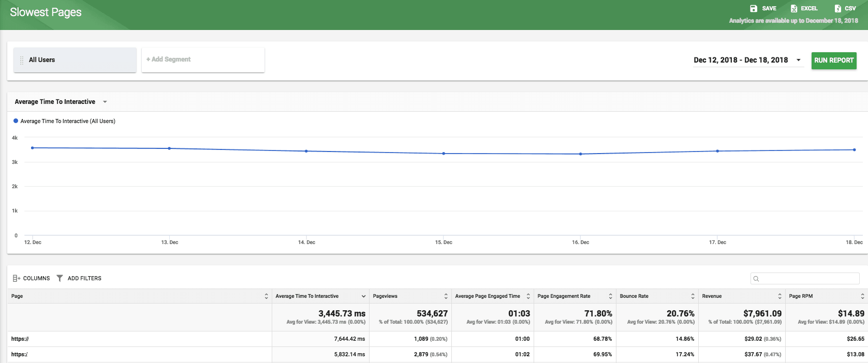Open the date range dropdown
Screen dimensions: 868x363
[799, 60]
